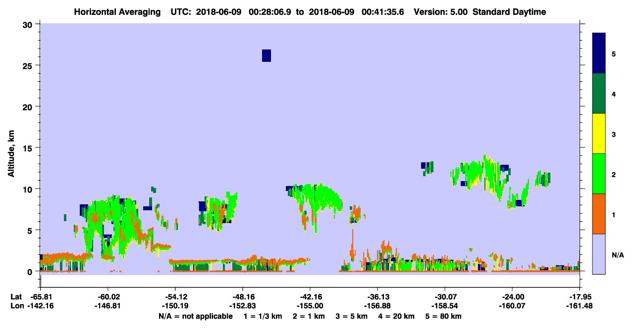
Task: Click the isolated blue feature near 26 km altitude
Action: point(267,55)
